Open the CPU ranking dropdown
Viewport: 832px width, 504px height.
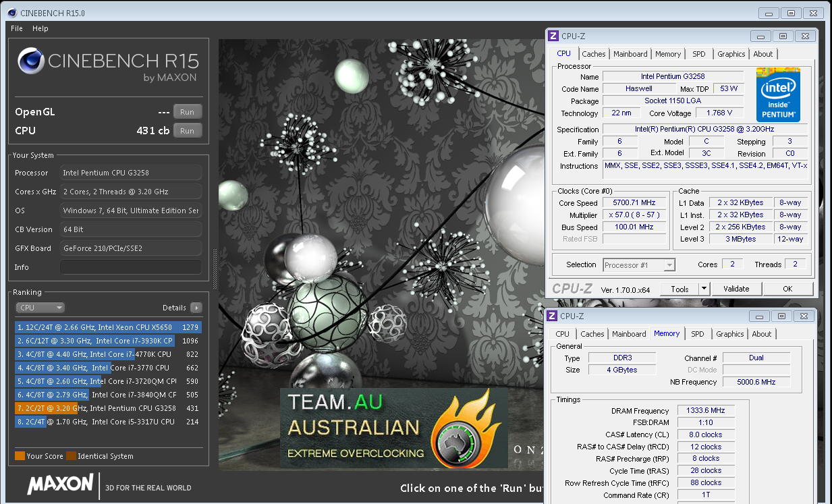tap(40, 308)
